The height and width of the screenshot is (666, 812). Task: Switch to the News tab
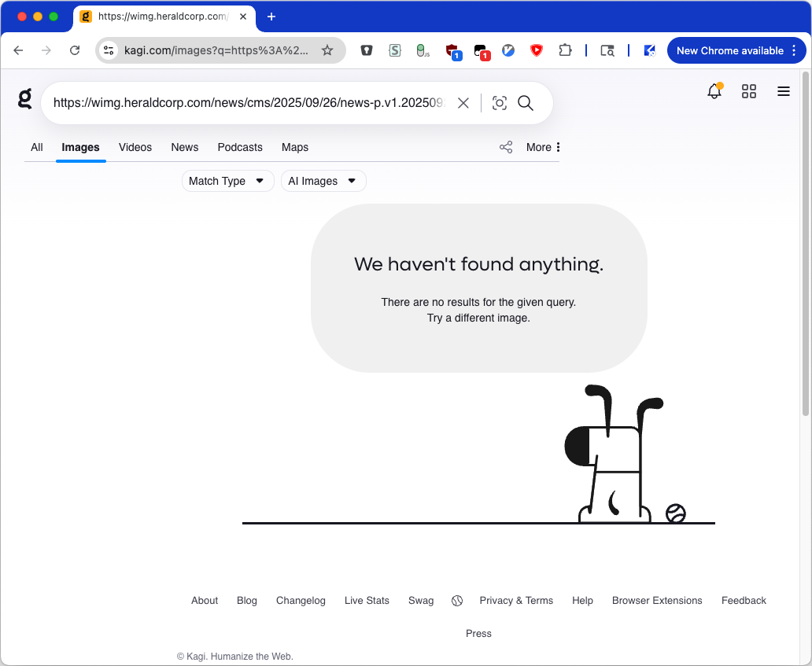click(185, 147)
